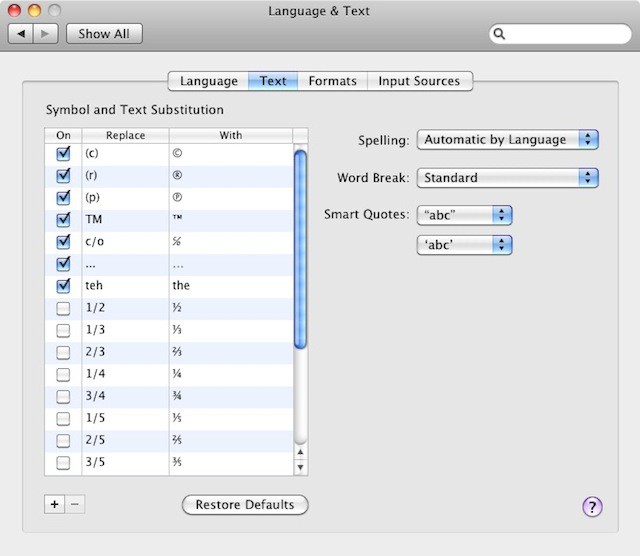Enable the 1/2 fraction substitution
The image size is (640, 556).
coord(63,307)
